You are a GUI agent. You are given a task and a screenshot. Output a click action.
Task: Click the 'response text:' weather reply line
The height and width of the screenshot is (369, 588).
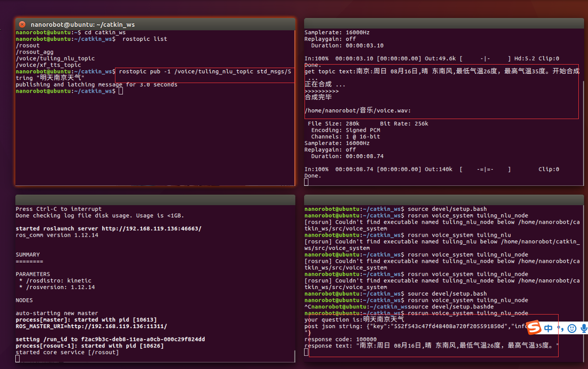432,346
